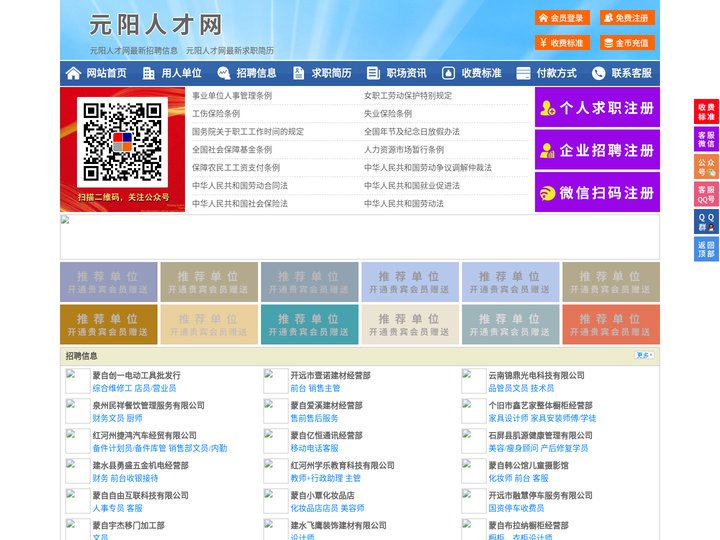Open the link 工伤保险条例

(x=216, y=113)
